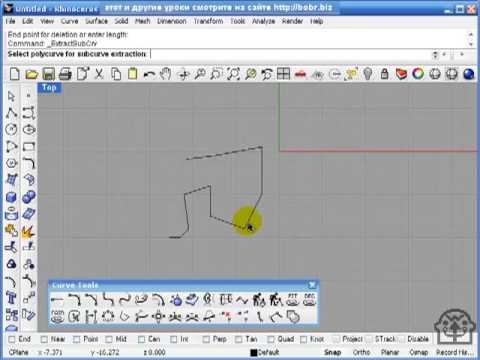The height and width of the screenshot is (360, 480).
Task: Toggle Planar in the status bar
Action: coord(390,352)
